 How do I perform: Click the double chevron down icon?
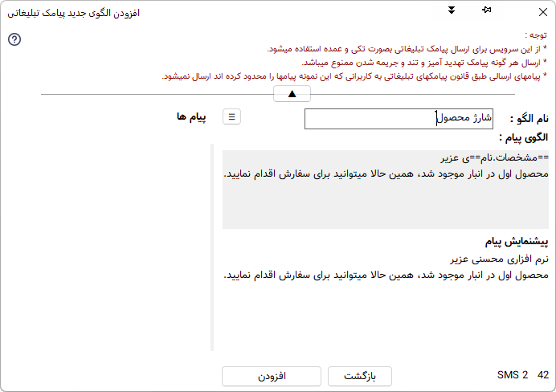tap(452, 10)
